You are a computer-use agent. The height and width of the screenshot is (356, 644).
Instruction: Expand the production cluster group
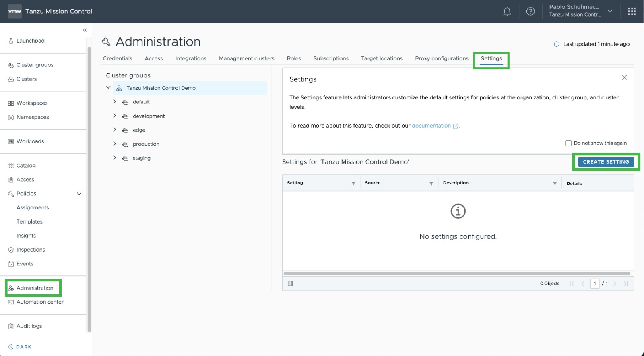[114, 144]
